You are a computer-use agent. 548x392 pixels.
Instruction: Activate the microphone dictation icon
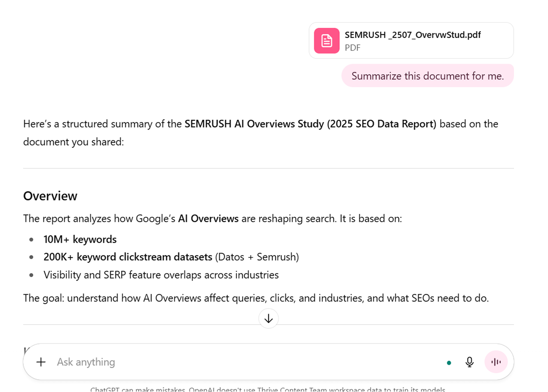pyautogui.click(x=469, y=362)
